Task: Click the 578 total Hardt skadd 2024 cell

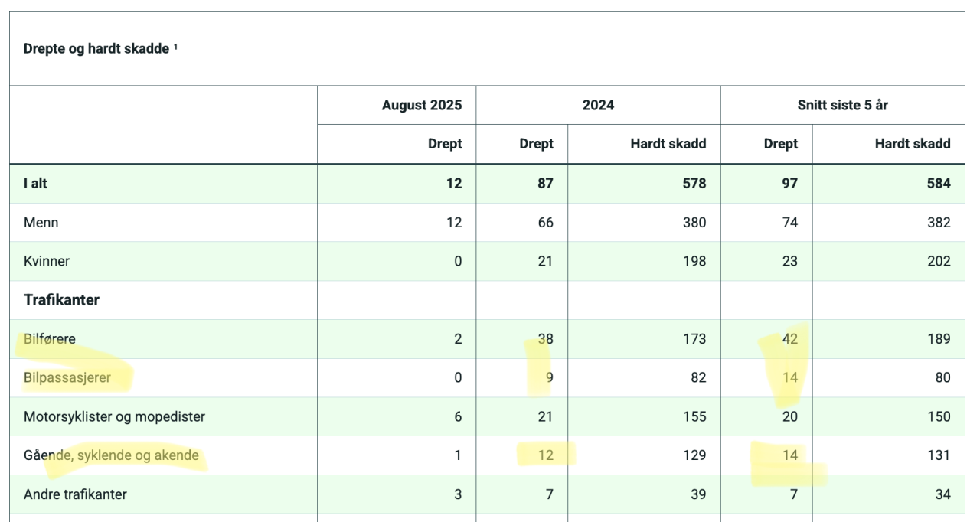Action: pos(695,184)
